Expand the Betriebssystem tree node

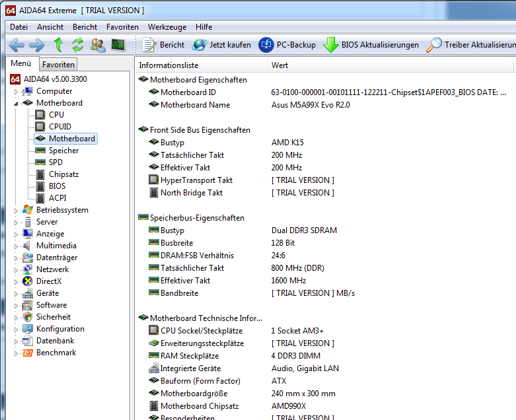[x=16, y=211]
